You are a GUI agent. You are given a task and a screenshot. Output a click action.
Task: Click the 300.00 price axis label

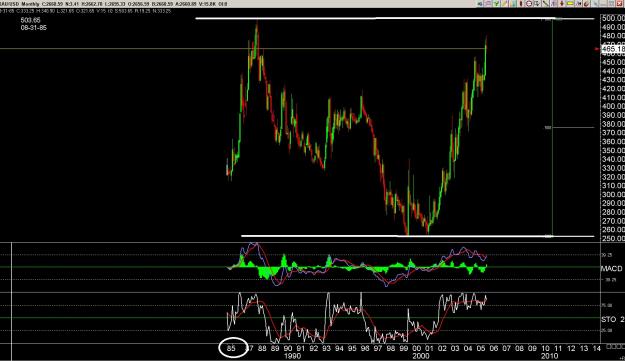[613, 194]
